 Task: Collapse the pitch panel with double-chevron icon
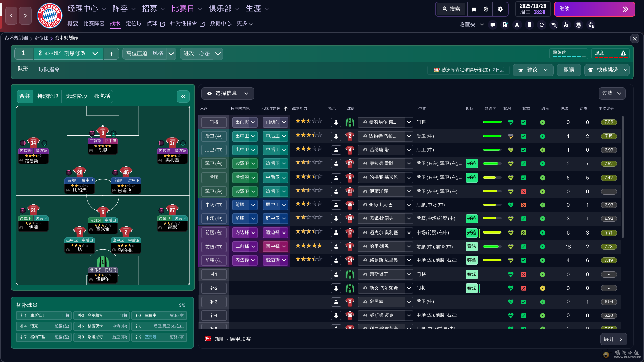tap(183, 97)
